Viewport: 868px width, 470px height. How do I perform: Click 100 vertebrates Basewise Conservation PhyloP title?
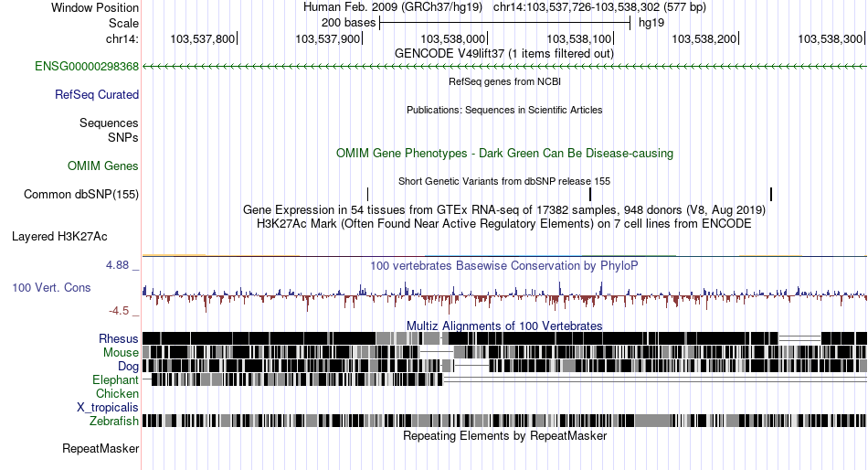(504, 265)
